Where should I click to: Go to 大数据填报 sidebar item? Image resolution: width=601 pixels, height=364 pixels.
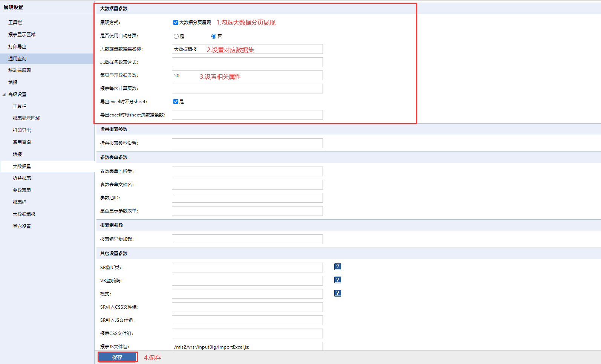tap(24, 214)
